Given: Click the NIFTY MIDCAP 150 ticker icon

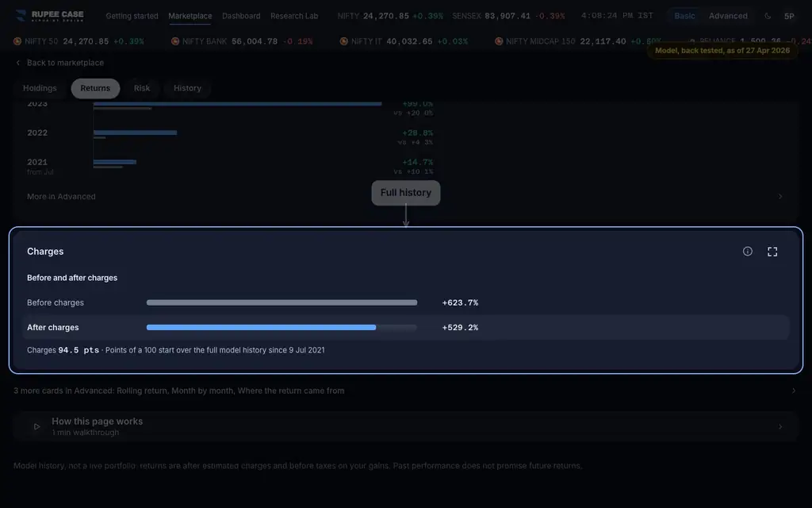Looking at the screenshot, I should [x=499, y=41].
